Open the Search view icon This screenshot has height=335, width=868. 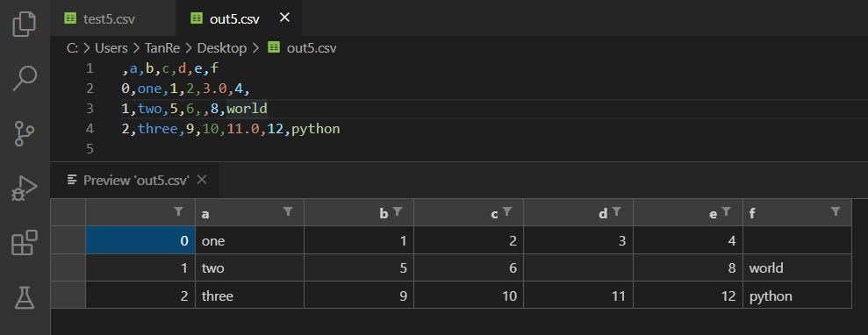(25, 78)
